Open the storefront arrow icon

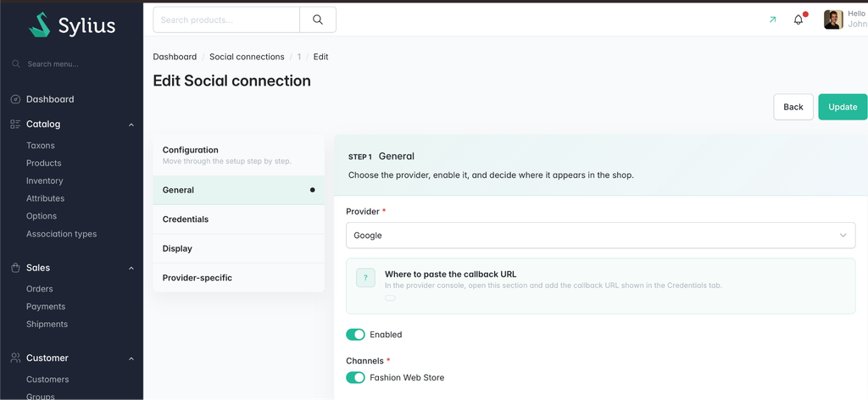(772, 20)
